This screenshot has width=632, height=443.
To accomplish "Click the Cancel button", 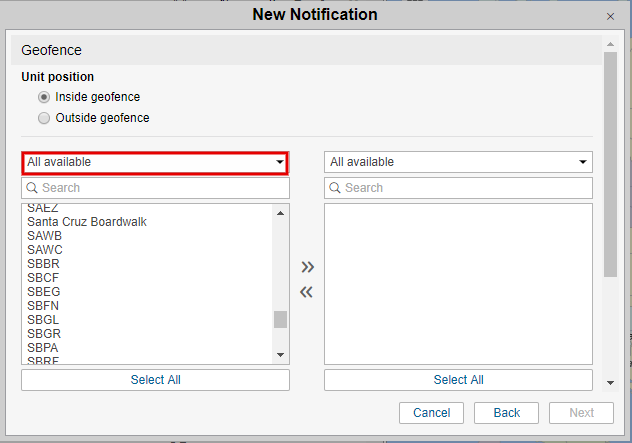I will tap(431, 413).
